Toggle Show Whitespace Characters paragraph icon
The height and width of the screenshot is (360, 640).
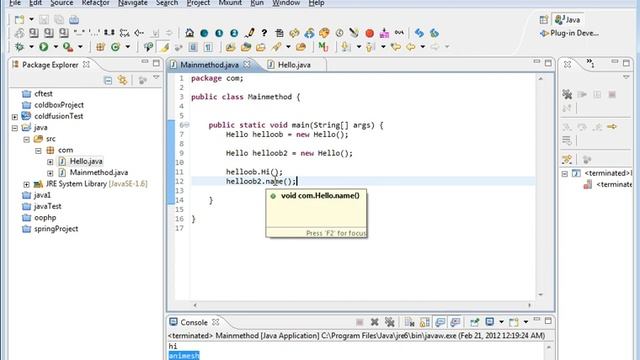pyautogui.click(x=208, y=47)
